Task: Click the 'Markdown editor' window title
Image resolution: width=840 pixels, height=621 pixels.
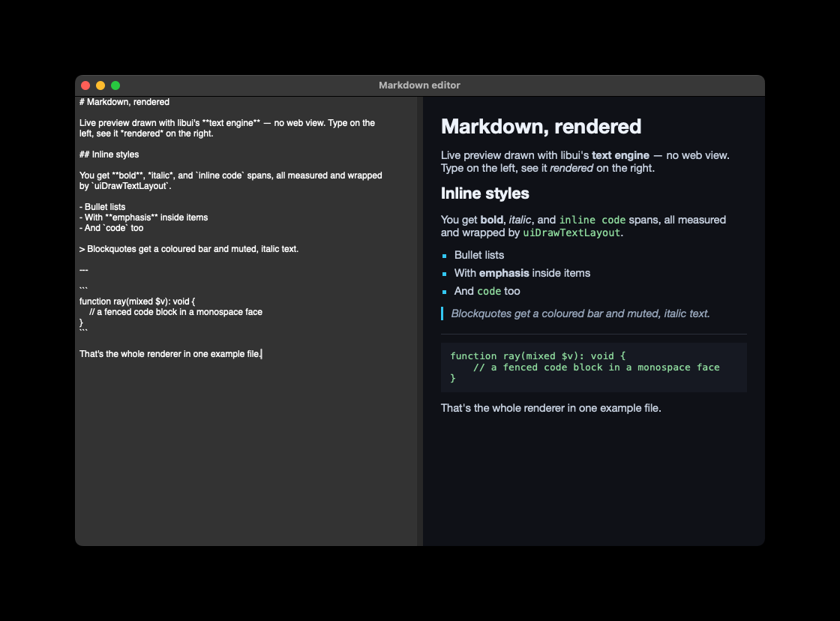Action: tap(419, 85)
